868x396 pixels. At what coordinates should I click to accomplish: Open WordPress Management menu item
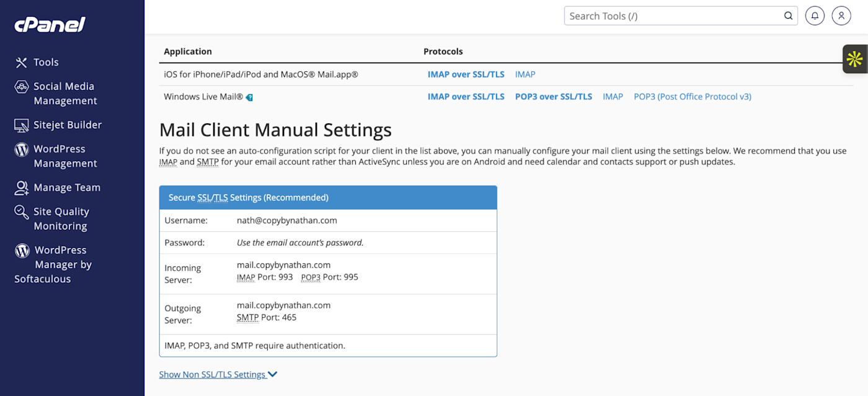(64, 156)
